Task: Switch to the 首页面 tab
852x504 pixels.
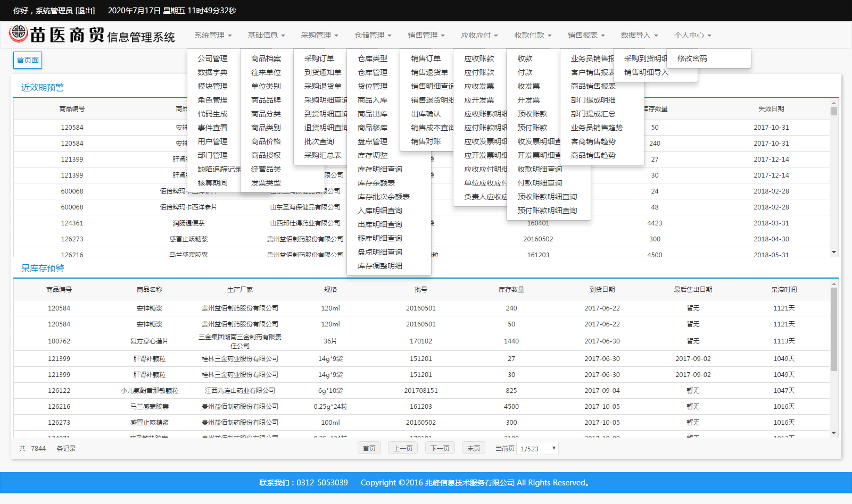Action: tap(28, 60)
